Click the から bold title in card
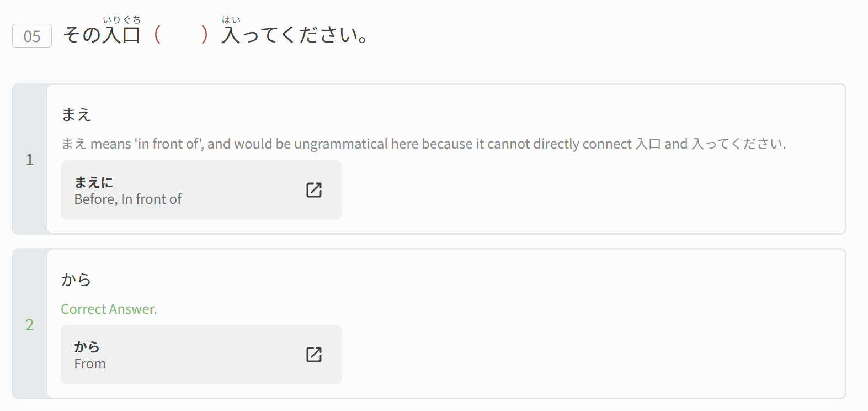 pos(87,347)
